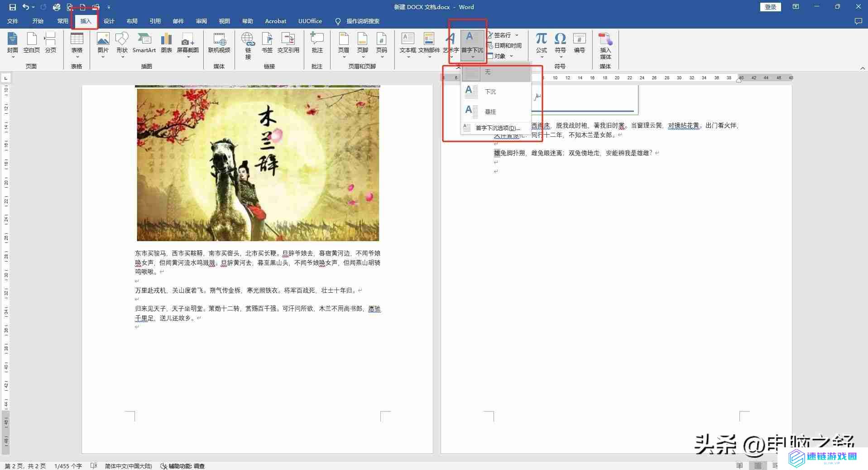
Task: Open the table (表格) insert menu
Action: (77, 45)
